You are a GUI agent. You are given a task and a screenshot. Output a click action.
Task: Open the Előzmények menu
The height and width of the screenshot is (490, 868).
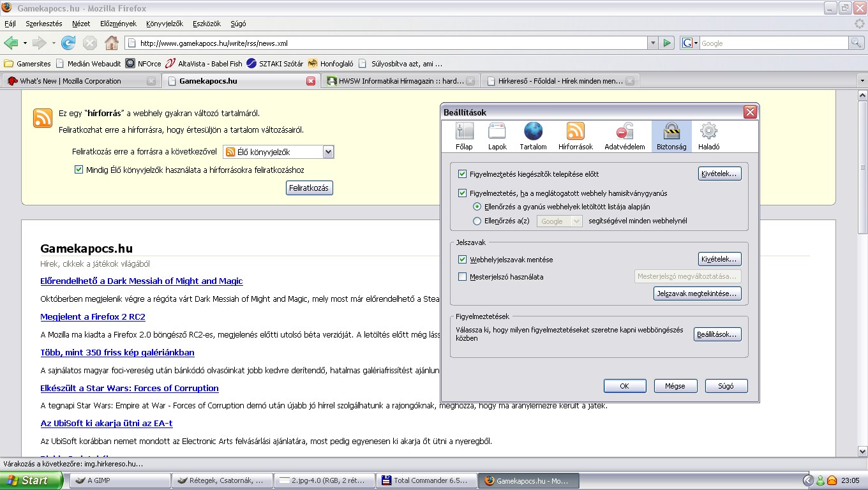119,24
